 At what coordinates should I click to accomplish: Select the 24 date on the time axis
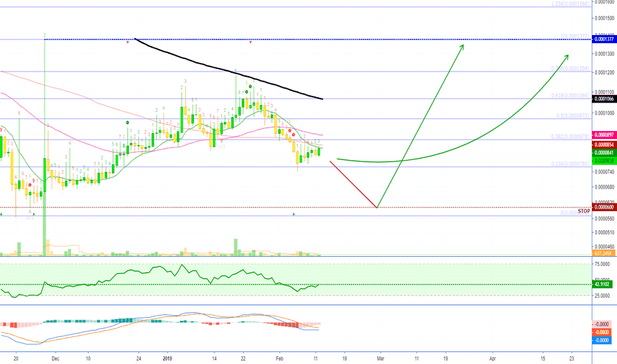point(138,359)
